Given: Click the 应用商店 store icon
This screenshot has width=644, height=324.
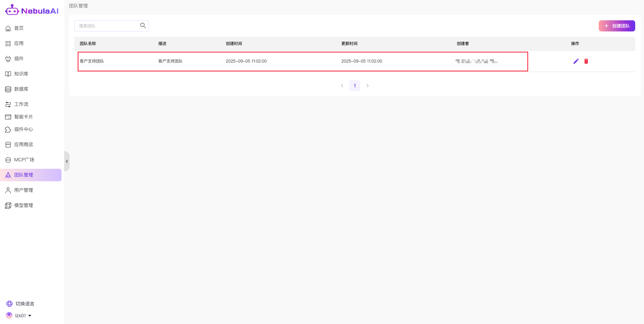Looking at the screenshot, I should (8, 145).
